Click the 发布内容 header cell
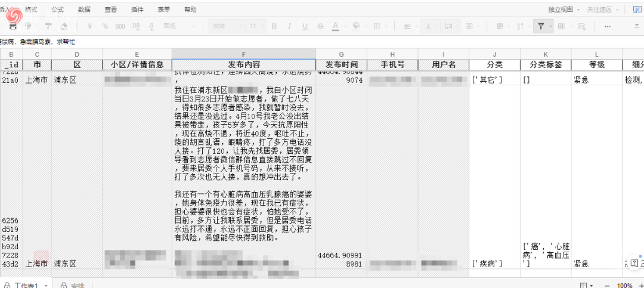This screenshot has height=288, width=644. pos(243,65)
